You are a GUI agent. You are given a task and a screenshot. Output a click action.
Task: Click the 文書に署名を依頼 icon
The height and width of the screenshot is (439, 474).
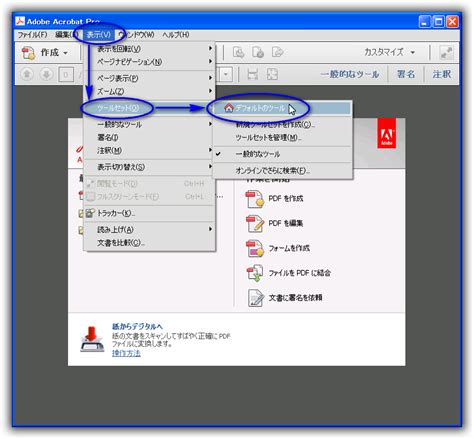(x=255, y=298)
